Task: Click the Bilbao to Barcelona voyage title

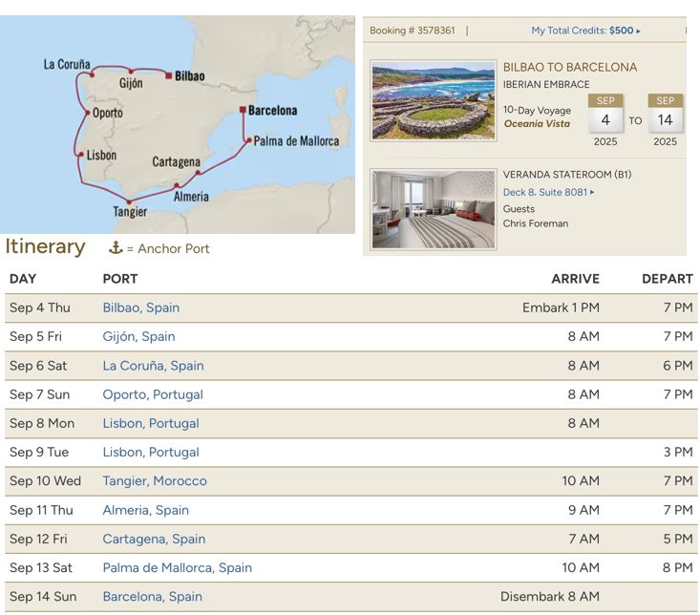Action: point(569,67)
